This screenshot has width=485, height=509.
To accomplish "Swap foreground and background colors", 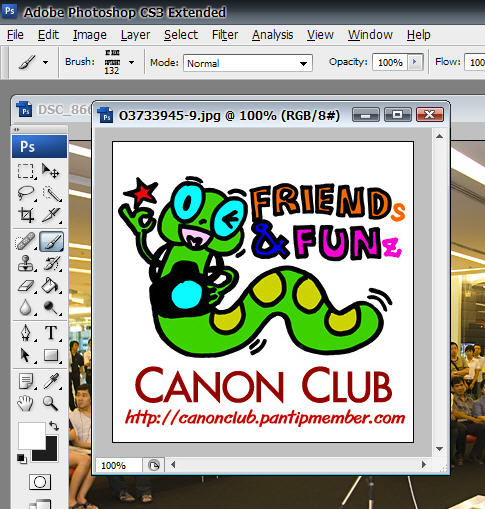I will coord(54,426).
